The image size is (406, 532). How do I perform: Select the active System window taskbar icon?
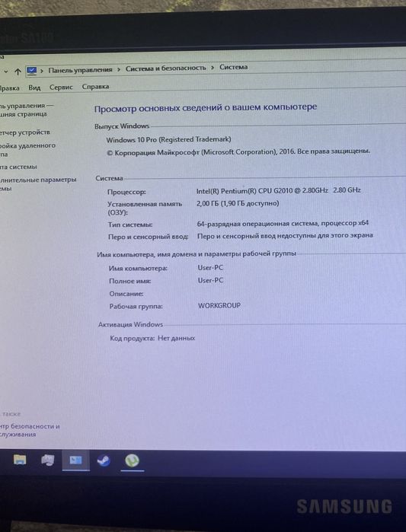(x=75, y=460)
